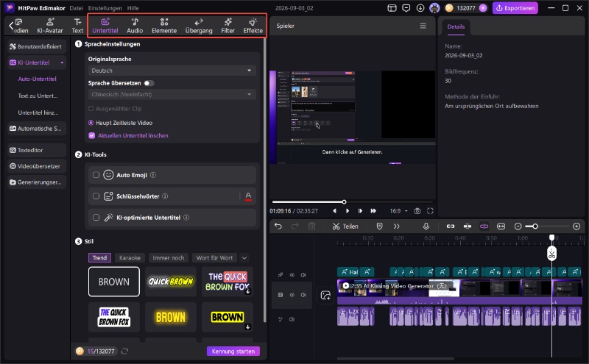Undo the last timeline action
Screen dimensions: 589x364
278,226
